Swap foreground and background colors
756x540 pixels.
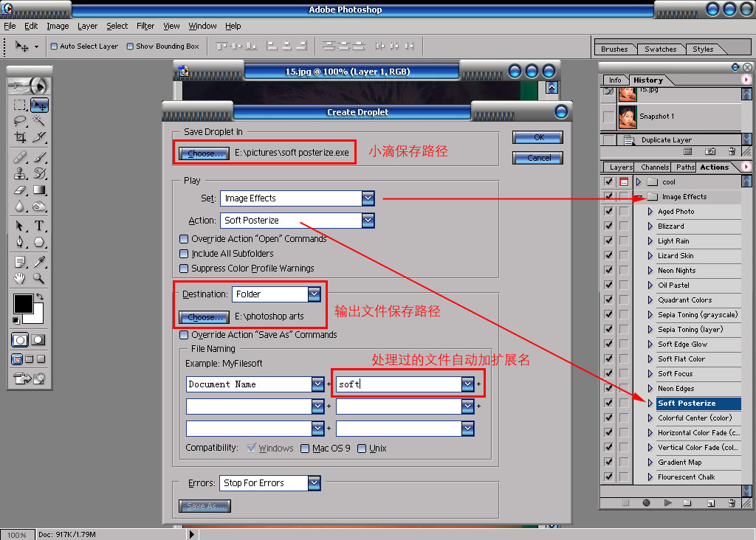click(41, 297)
